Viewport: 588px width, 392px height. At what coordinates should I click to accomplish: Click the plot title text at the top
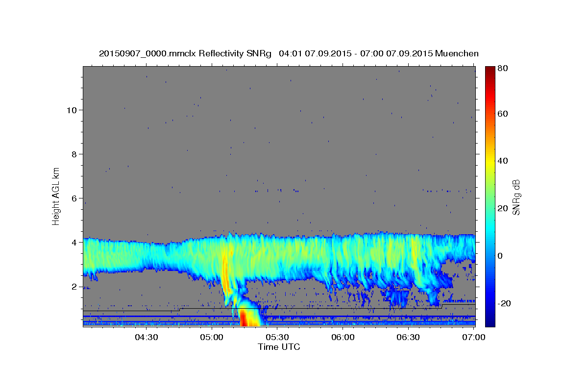pos(289,53)
